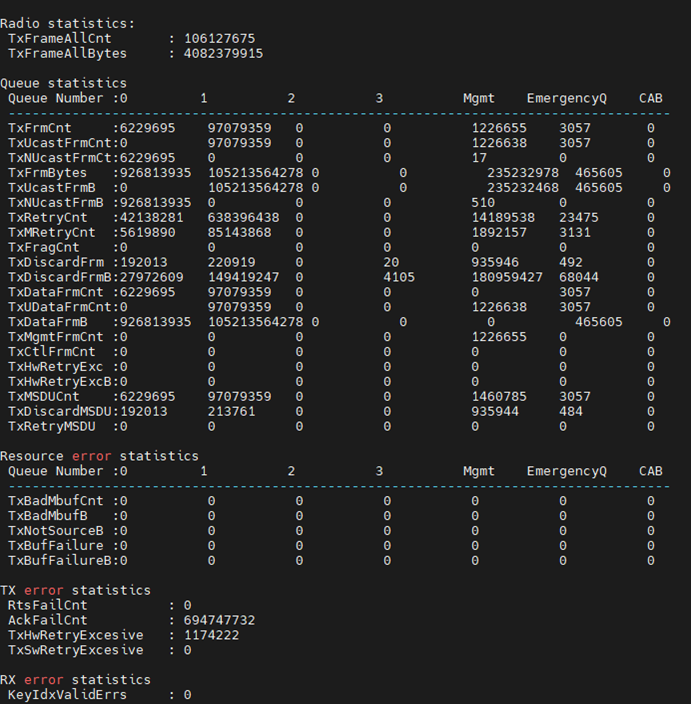Click the 'Queue statistics' section heading
Image resolution: width=691 pixels, height=704 pixels.
[64, 83]
